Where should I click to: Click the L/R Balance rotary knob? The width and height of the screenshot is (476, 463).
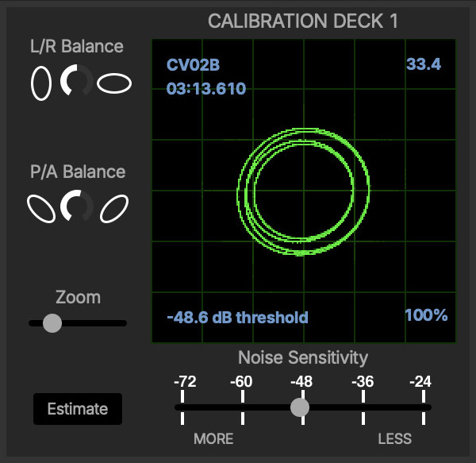(77, 82)
